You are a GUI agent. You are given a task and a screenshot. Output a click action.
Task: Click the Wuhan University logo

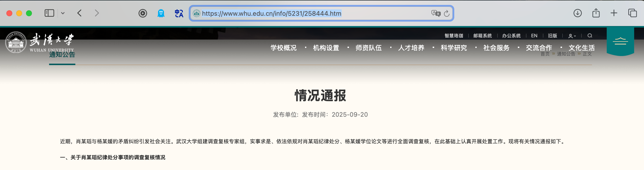pyautogui.click(x=40, y=42)
